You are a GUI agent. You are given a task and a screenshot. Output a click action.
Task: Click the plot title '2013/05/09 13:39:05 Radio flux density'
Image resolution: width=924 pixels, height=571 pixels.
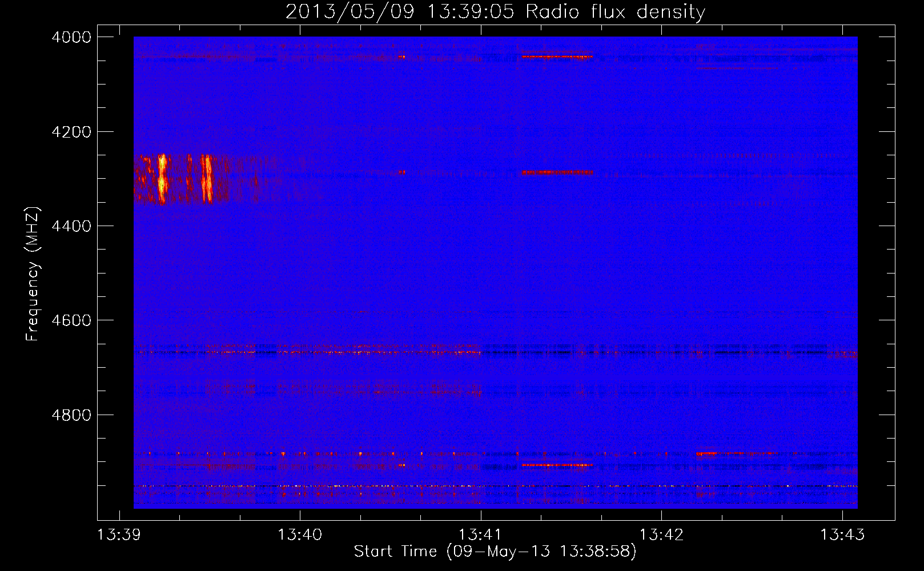pos(495,11)
